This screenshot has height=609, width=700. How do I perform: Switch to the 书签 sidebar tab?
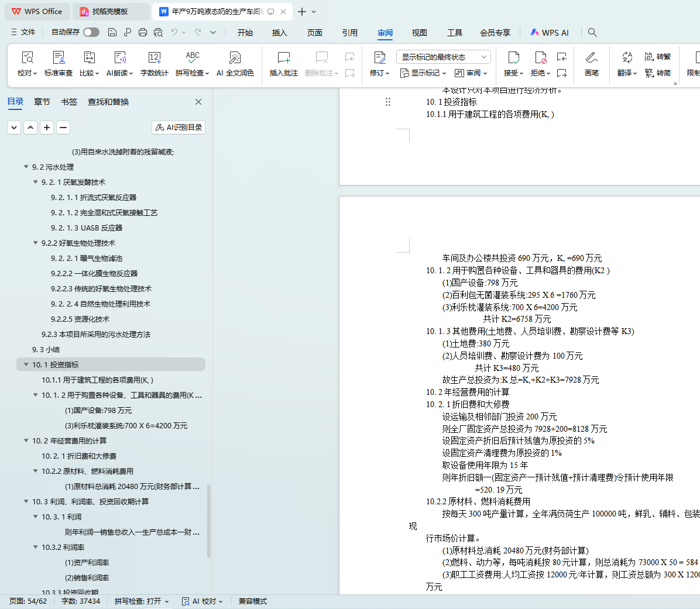pos(69,102)
